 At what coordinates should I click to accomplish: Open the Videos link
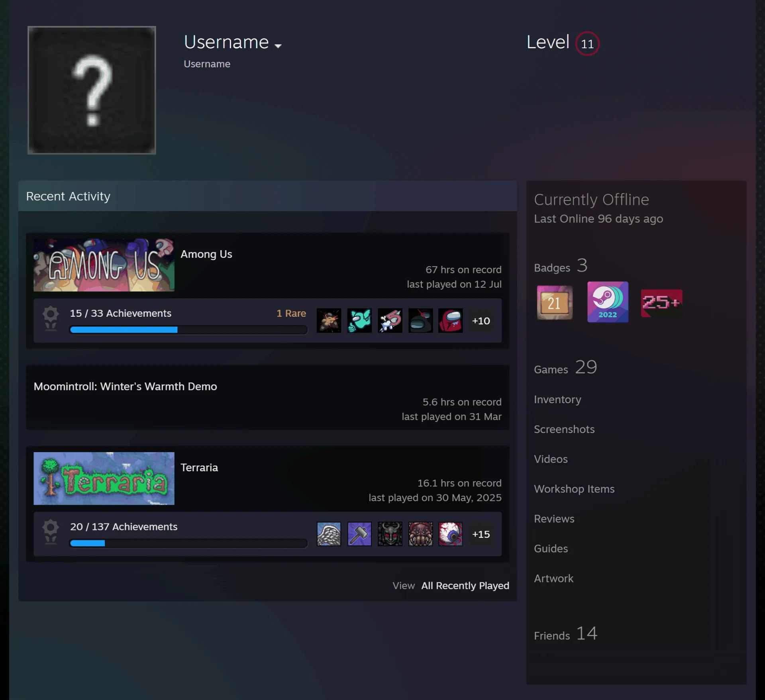[551, 459]
